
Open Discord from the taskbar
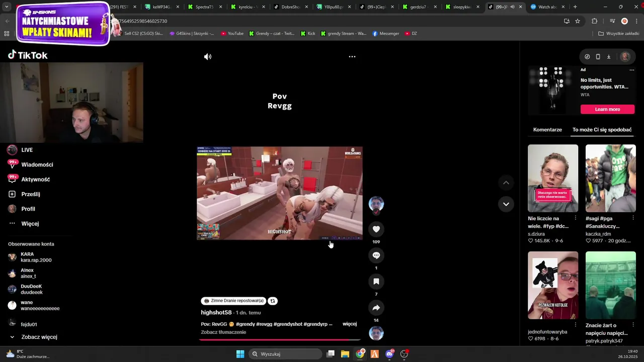[389, 354]
